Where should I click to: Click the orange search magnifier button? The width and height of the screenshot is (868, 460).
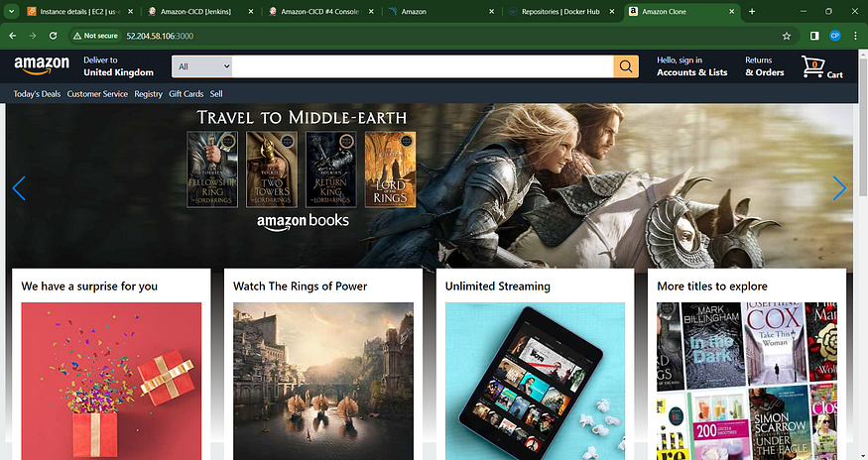click(x=626, y=66)
